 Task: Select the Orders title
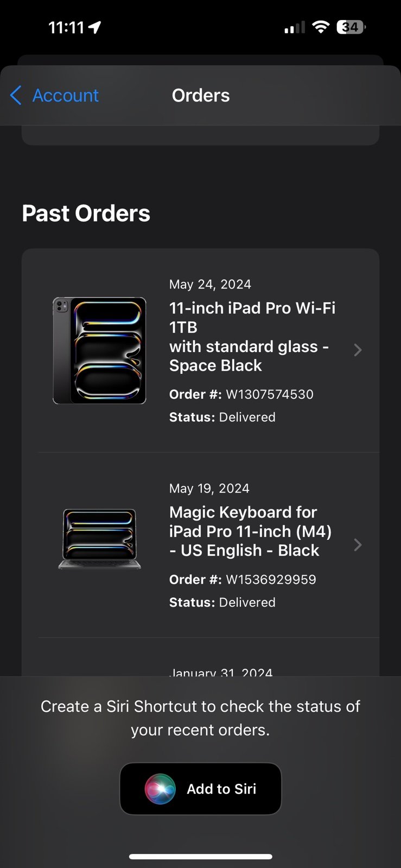[200, 95]
